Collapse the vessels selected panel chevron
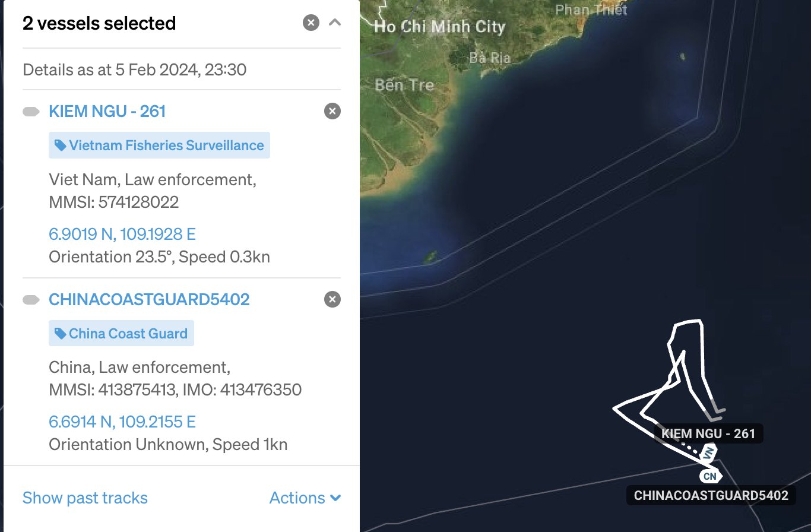The image size is (811, 532). tap(335, 23)
